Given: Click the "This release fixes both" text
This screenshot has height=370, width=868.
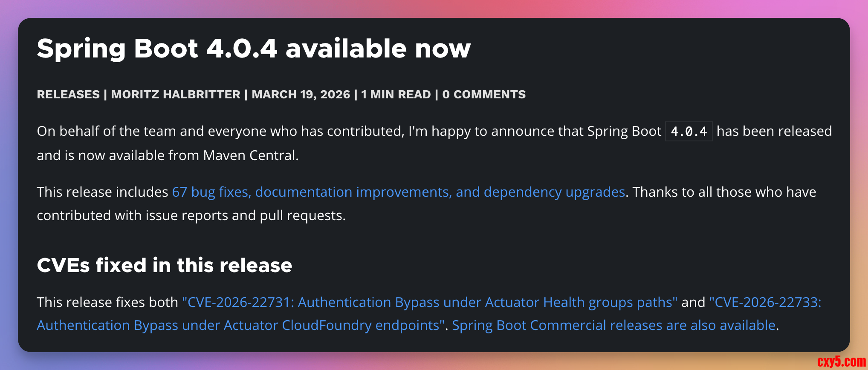Looking at the screenshot, I should [107, 302].
